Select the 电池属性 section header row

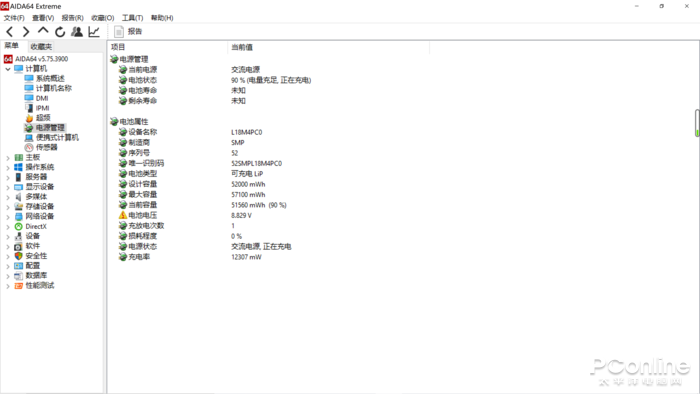coord(129,121)
